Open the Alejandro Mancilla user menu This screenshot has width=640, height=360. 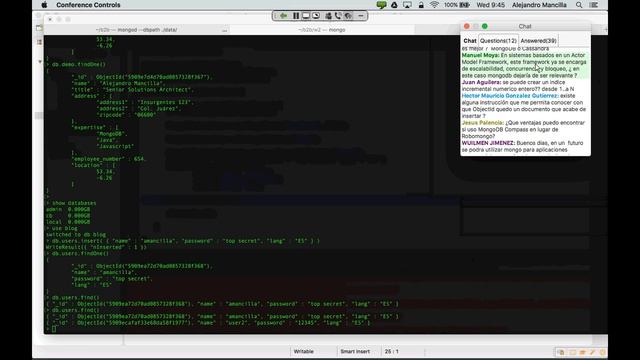539,5
